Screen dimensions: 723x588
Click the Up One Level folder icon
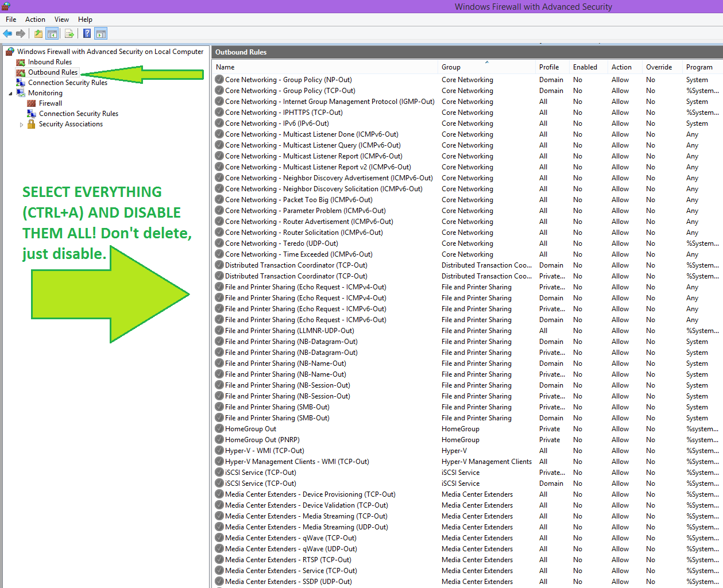coord(38,33)
